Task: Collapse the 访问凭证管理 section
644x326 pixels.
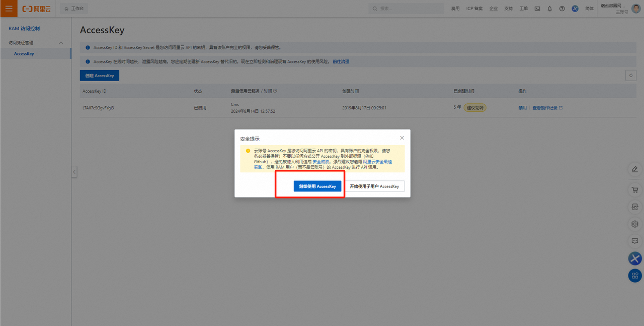Action: (x=61, y=43)
